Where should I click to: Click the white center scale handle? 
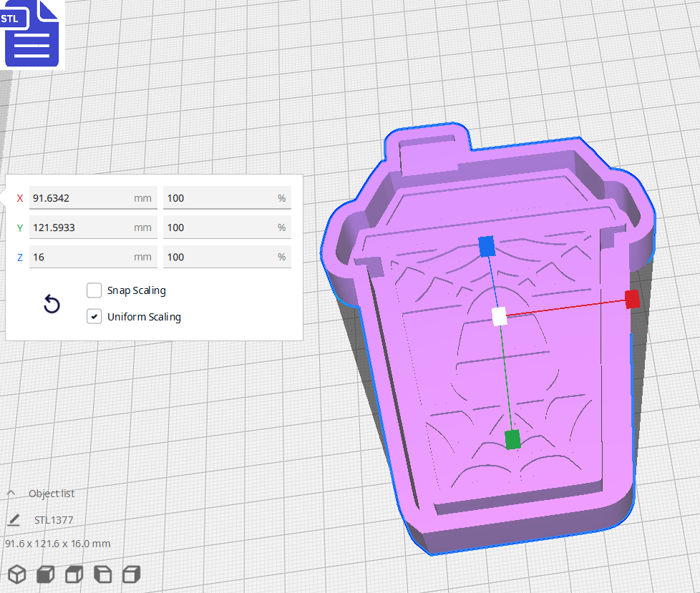point(500,315)
